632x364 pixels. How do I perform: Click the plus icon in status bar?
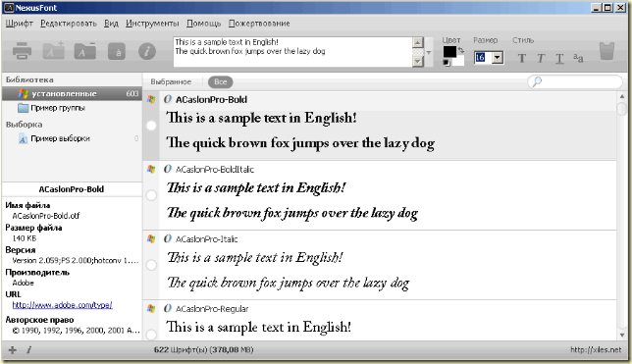(x=13, y=350)
